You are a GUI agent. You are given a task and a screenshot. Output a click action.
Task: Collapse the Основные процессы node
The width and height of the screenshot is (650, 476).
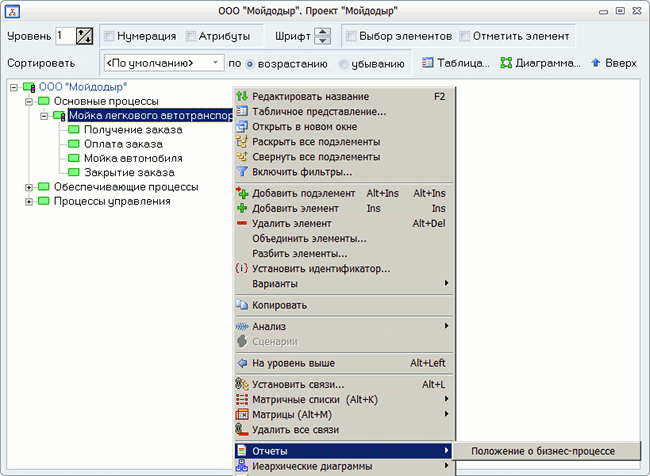tap(29, 102)
